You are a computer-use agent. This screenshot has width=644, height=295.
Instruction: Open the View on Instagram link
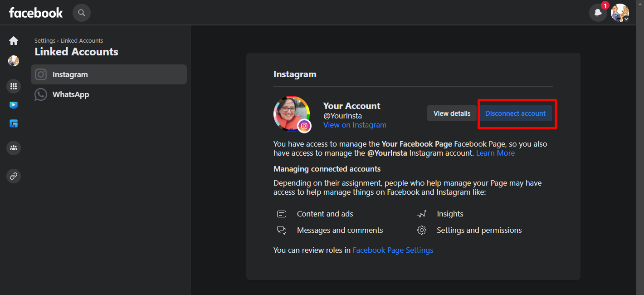pos(355,125)
